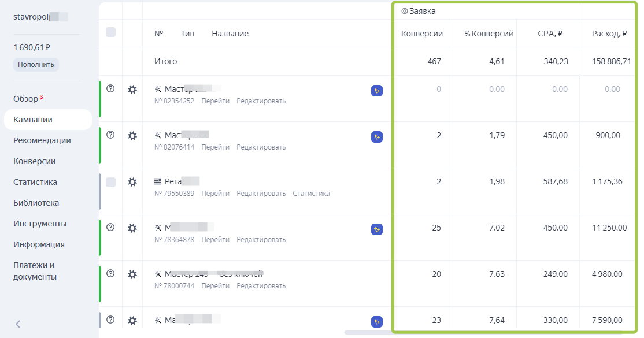Click the Пополнить button

tap(36, 65)
